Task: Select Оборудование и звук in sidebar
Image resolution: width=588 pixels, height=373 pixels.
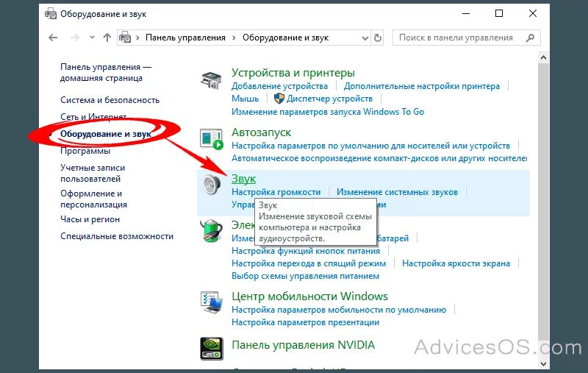Action: coord(106,134)
